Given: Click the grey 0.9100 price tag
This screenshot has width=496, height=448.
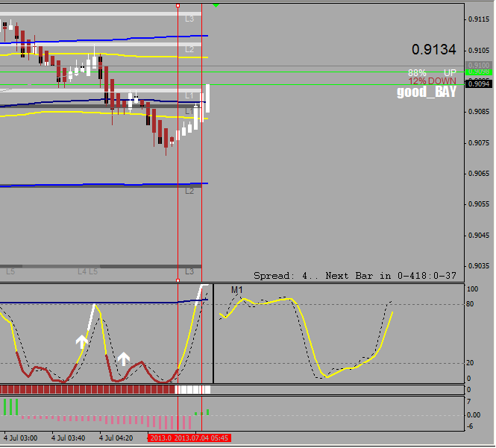Looking at the screenshot, I should [479, 65].
